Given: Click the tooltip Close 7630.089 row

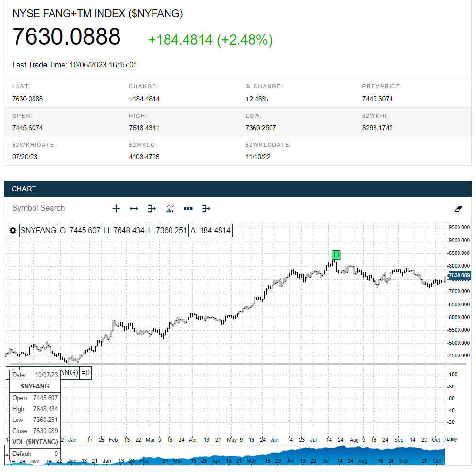Looking at the screenshot, I should click(35, 431).
